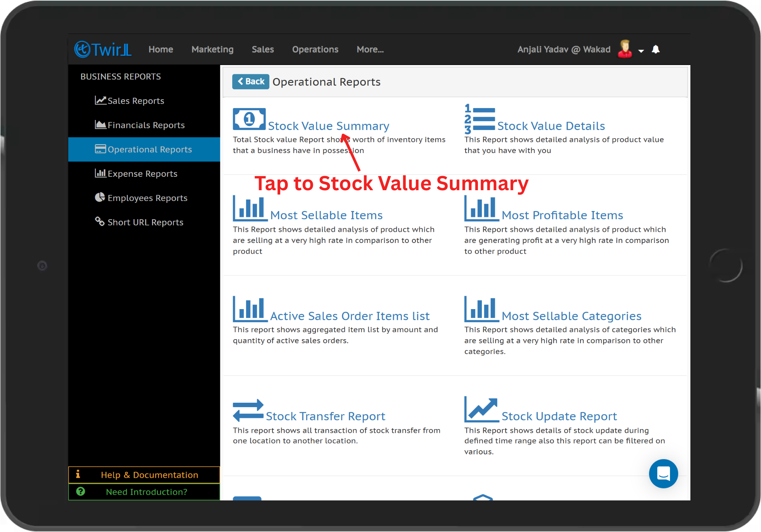761x532 pixels.
Task: Click the Most Profitable Items chart icon
Action: pyautogui.click(x=481, y=208)
